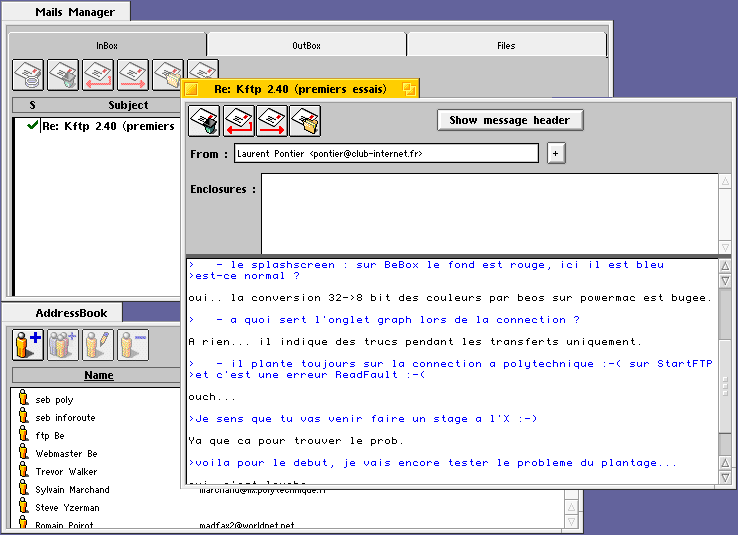Sort contacts by the Name column header
The height and width of the screenshot is (535, 738).
99,375
